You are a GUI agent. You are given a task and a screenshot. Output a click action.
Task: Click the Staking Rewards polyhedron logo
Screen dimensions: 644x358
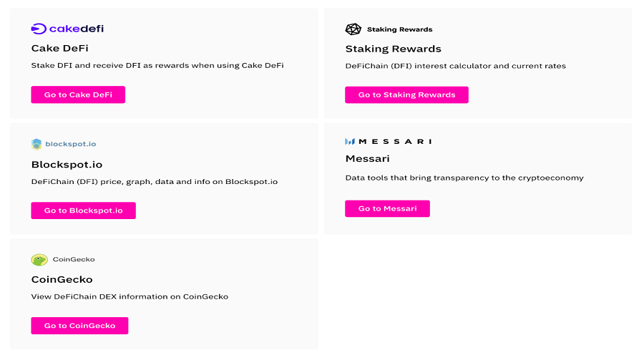353,29
